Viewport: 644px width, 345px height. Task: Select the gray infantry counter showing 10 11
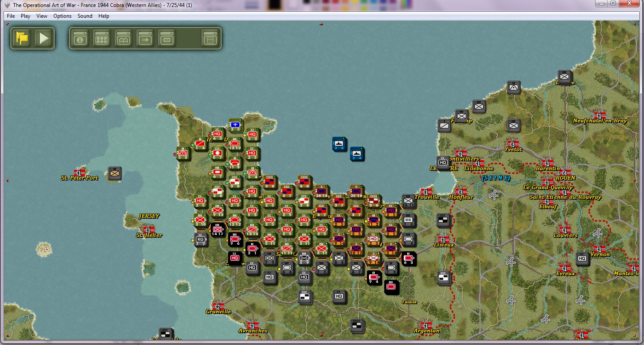coord(409,201)
